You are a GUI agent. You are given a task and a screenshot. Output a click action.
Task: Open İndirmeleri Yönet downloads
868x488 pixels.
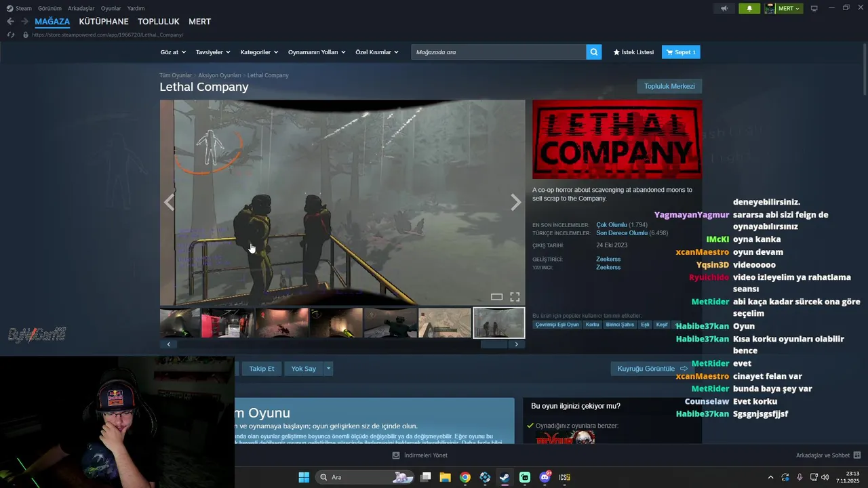pos(420,455)
